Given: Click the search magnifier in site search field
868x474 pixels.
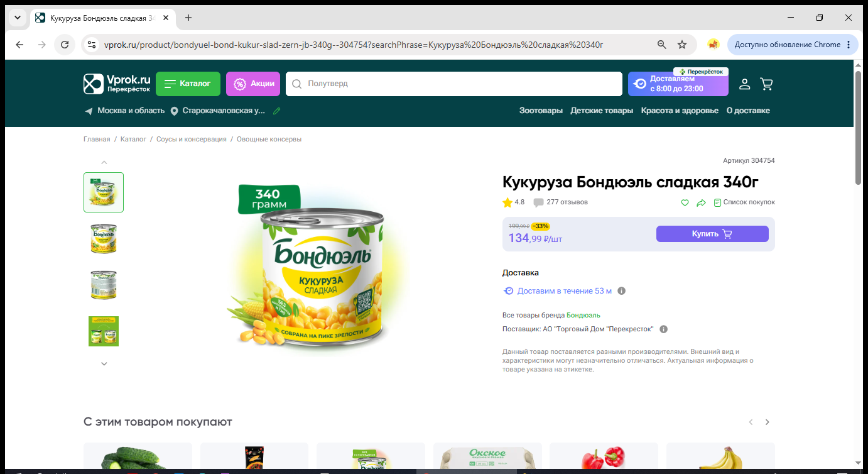Looking at the screenshot, I should [x=297, y=84].
